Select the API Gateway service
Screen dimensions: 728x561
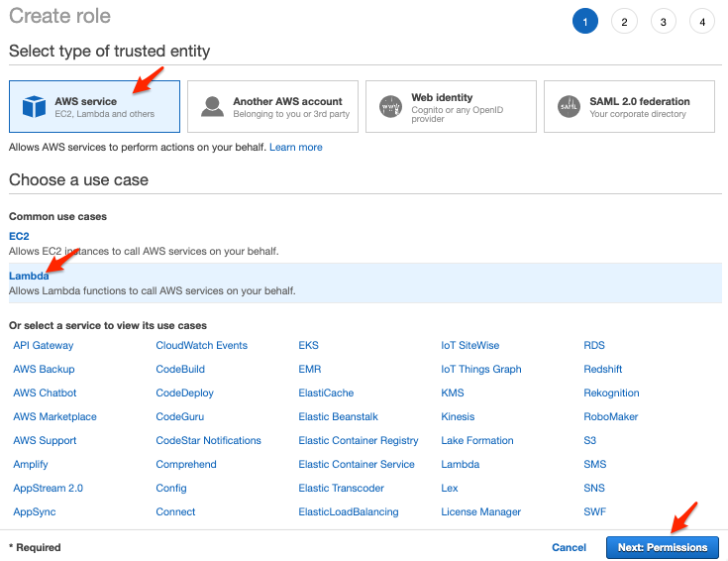[x=44, y=345]
